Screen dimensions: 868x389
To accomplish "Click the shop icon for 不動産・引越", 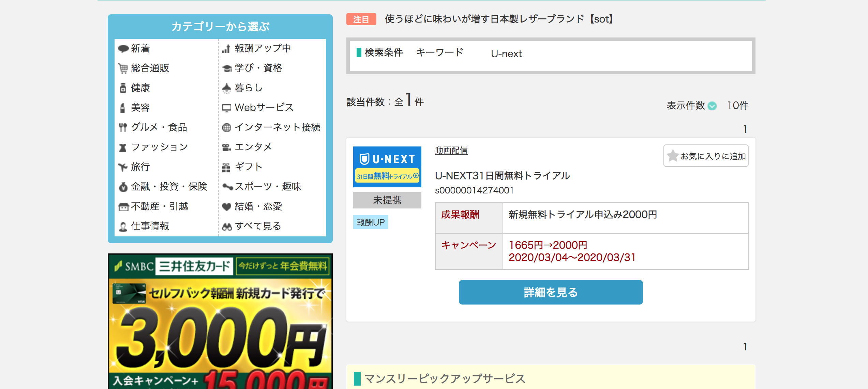I will click(123, 207).
